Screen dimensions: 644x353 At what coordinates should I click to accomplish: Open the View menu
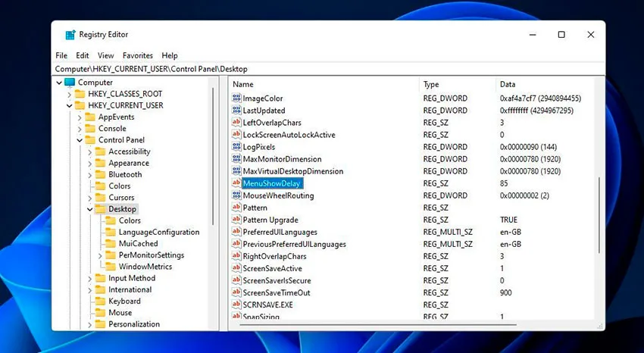coord(105,55)
